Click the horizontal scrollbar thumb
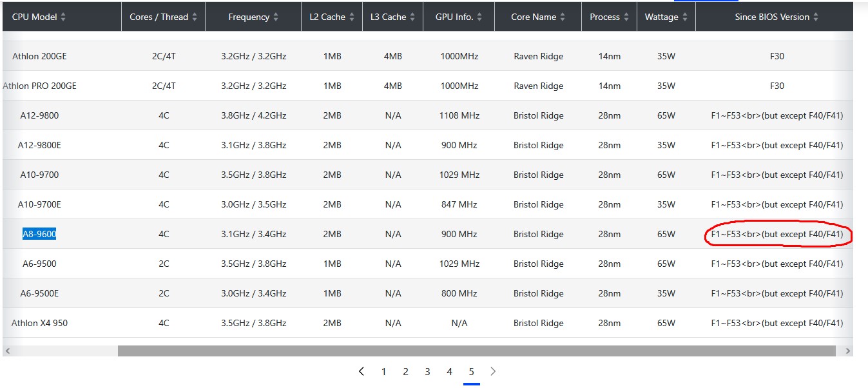 tap(476, 351)
